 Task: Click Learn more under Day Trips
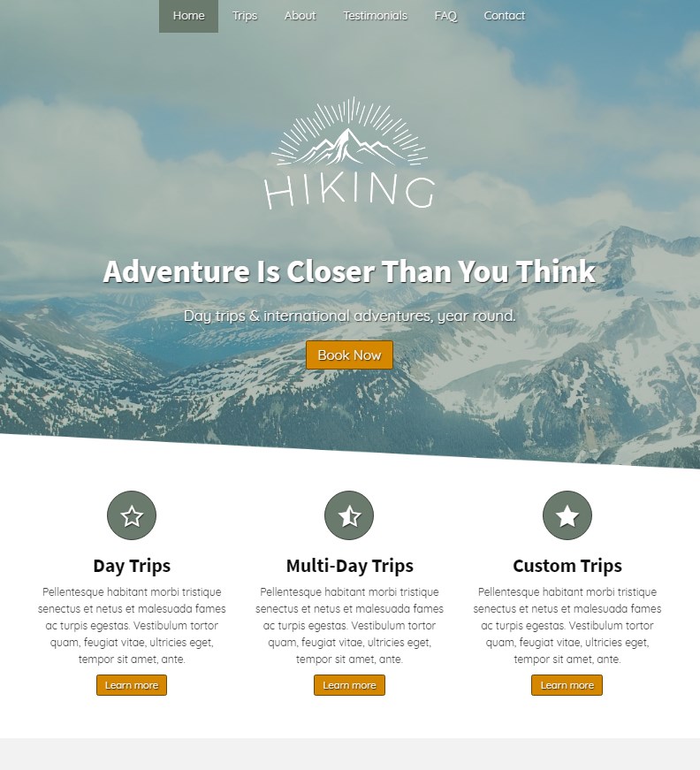pyautogui.click(x=132, y=685)
